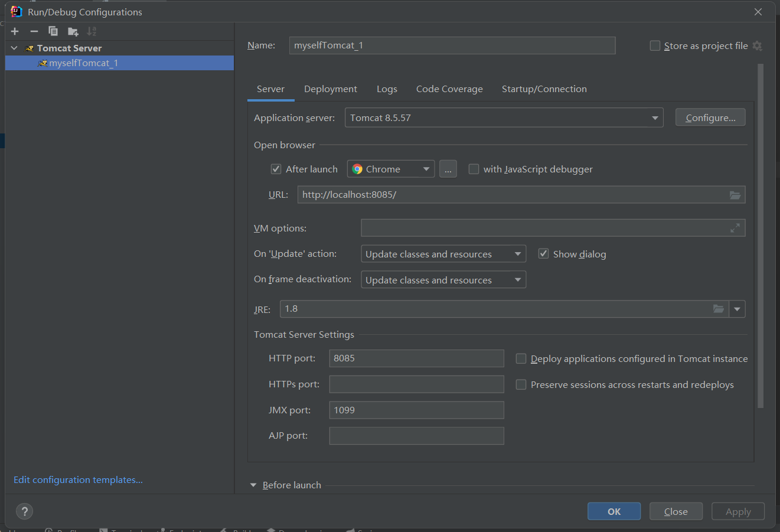Image resolution: width=780 pixels, height=532 pixels.
Task: Uncheck the After launch checkbox
Action: tap(276, 169)
